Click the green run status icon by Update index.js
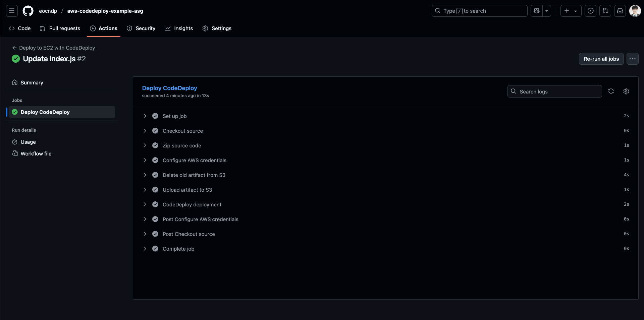This screenshot has height=320, width=644. click(16, 59)
